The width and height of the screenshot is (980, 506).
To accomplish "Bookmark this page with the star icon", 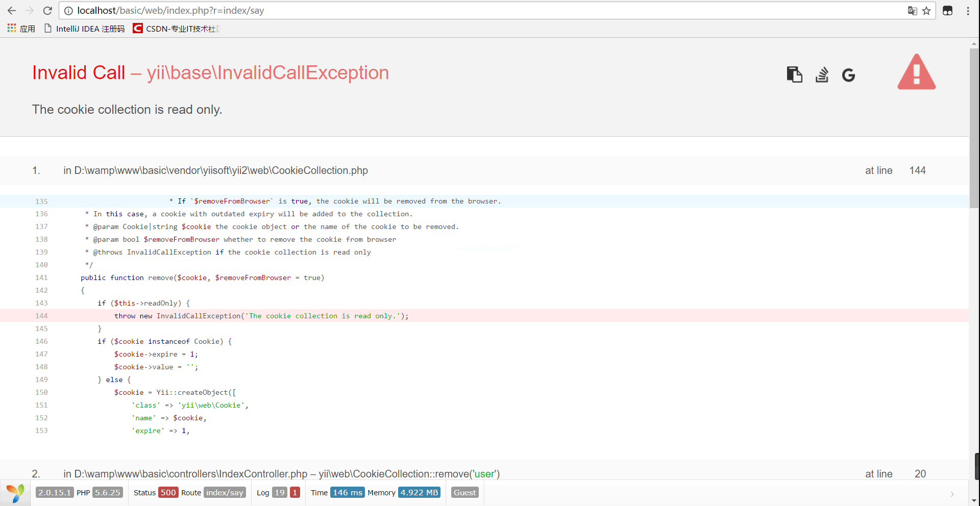I will coord(926,11).
